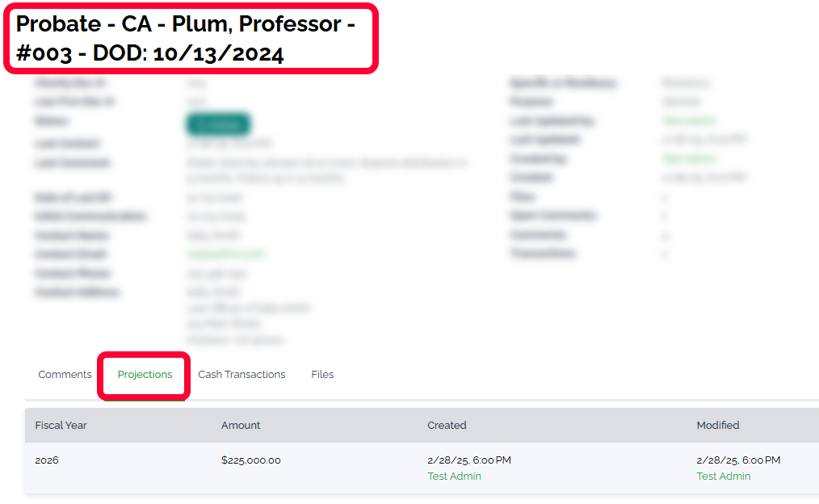This screenshot has height=504, width=819.
Task: Select the Projections tab
Action: click(145, 375)
